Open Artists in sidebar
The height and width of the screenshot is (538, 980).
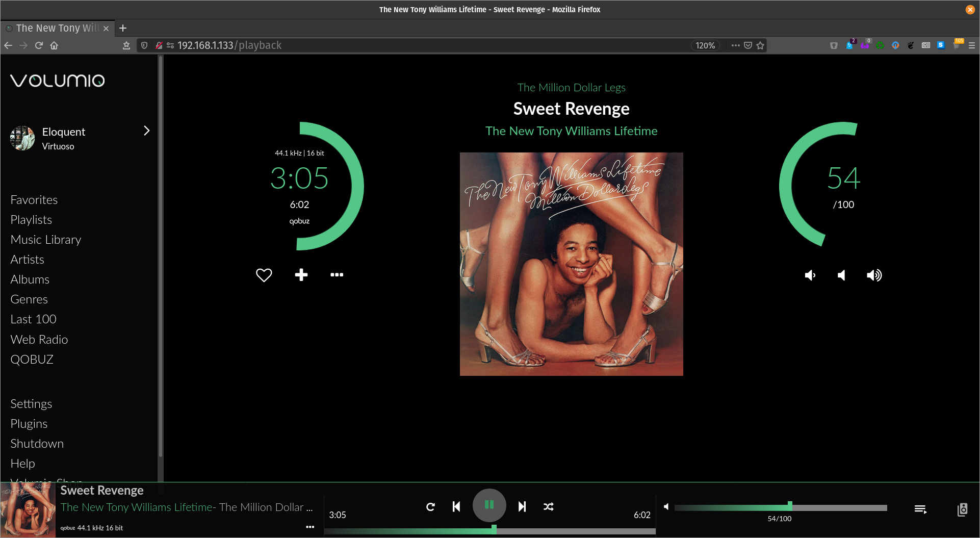point(28,260)
